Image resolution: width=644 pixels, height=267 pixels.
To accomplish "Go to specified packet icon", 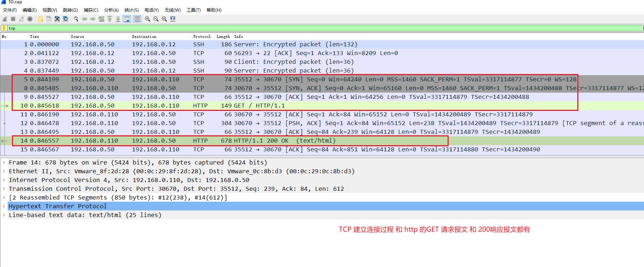I will (x=101, y=19).
